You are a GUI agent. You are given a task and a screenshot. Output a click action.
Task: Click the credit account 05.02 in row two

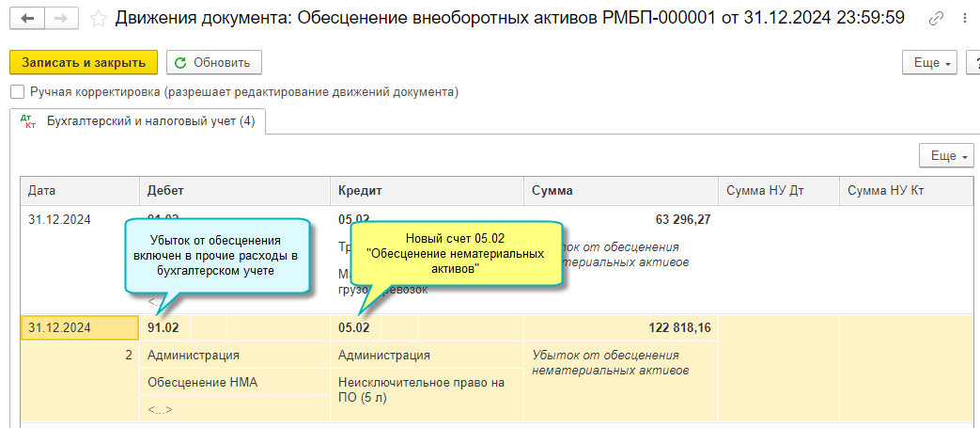pyautogui.click(x=354, y=327)
